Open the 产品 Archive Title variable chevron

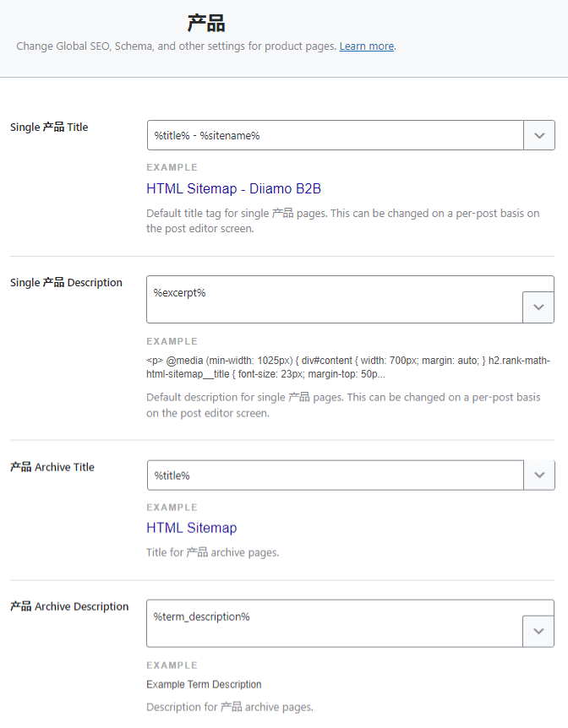coord(539,475)
